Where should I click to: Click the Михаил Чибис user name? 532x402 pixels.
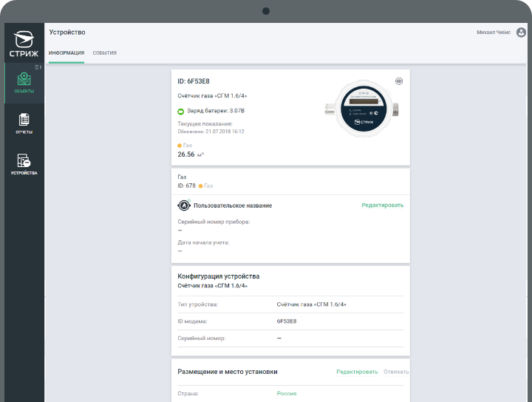coord(494,33)
